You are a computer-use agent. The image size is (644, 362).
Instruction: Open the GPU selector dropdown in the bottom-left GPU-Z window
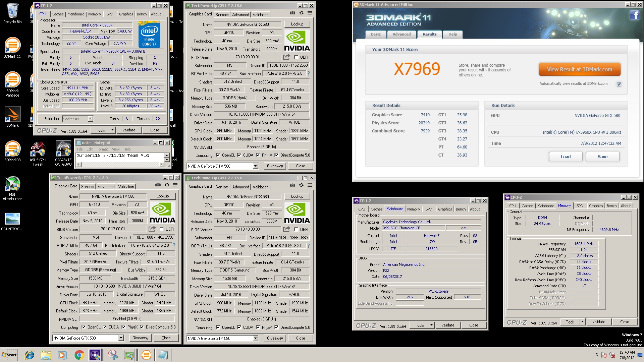pyautogui.click(x=121, y=338)
